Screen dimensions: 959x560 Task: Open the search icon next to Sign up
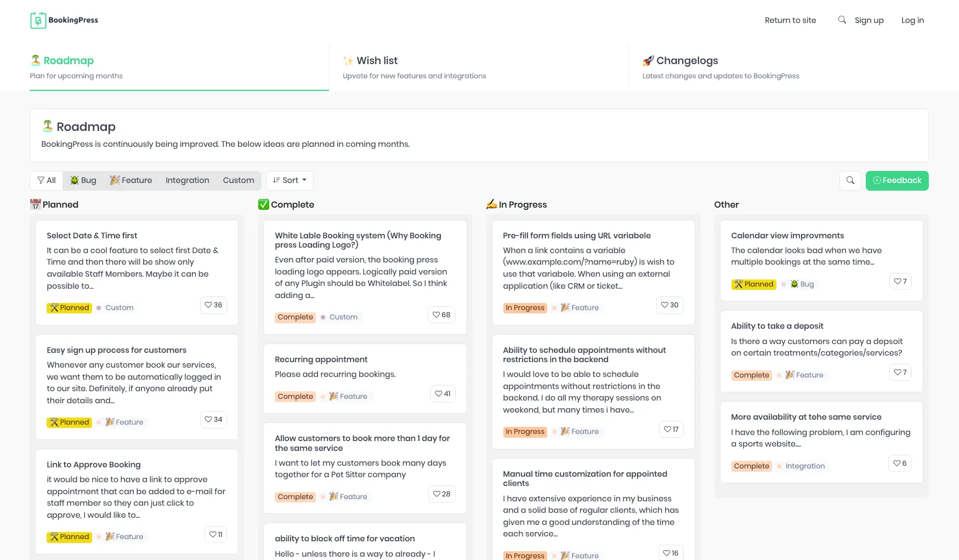(842, 20)
